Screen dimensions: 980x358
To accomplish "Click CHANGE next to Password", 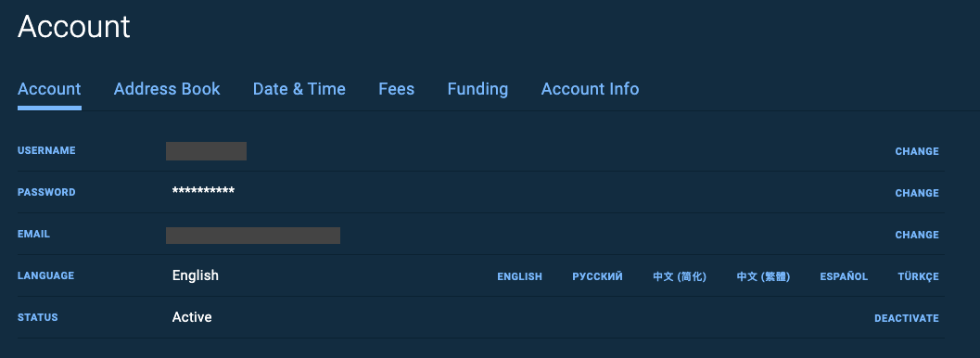I will pos(917,193).
